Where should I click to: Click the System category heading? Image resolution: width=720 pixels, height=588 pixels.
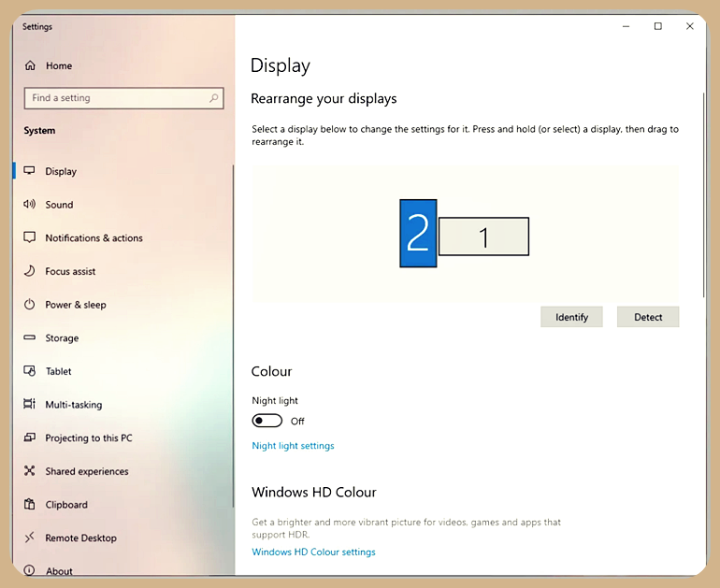pos(39,130)
